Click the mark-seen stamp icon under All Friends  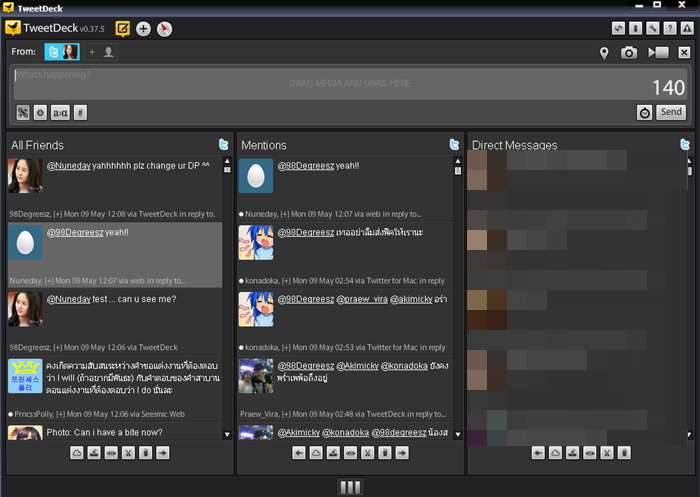(x=94, y=453)
